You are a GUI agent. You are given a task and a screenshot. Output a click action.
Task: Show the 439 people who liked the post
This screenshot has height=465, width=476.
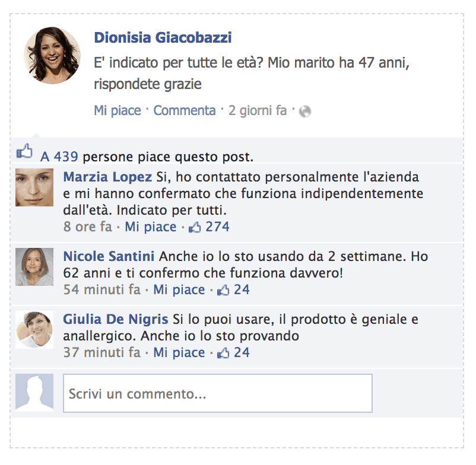coord(66,157)
